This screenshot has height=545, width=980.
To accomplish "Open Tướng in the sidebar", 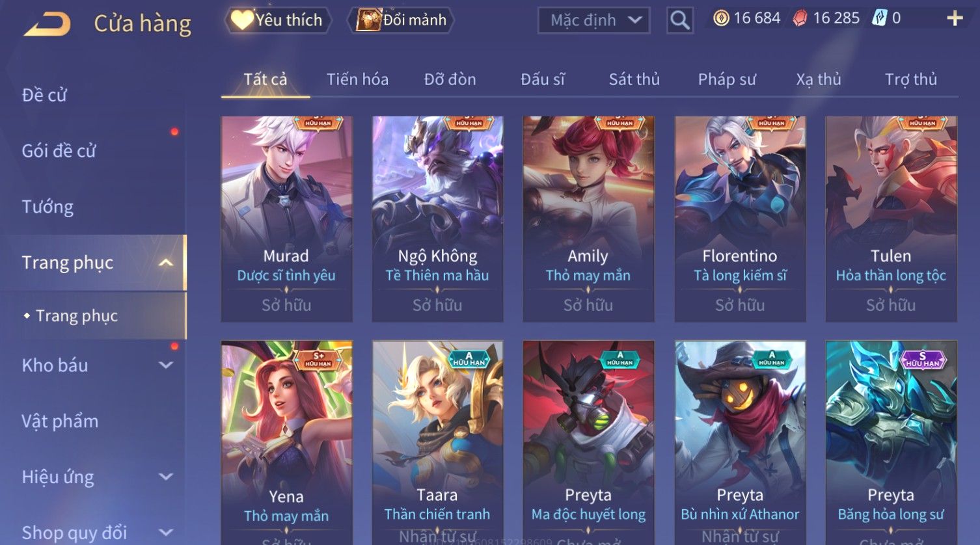I will coord(48,207).
